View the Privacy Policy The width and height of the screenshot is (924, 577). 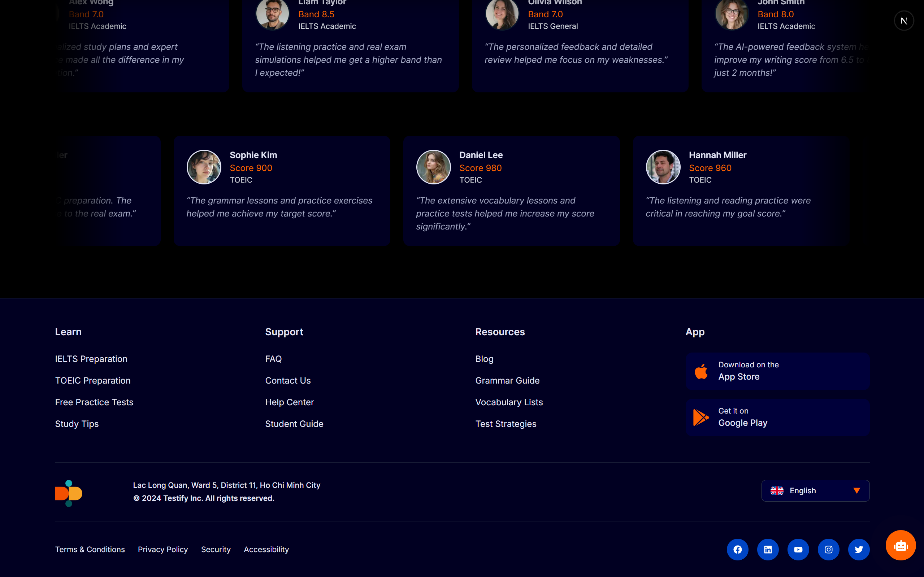[162, 550]
